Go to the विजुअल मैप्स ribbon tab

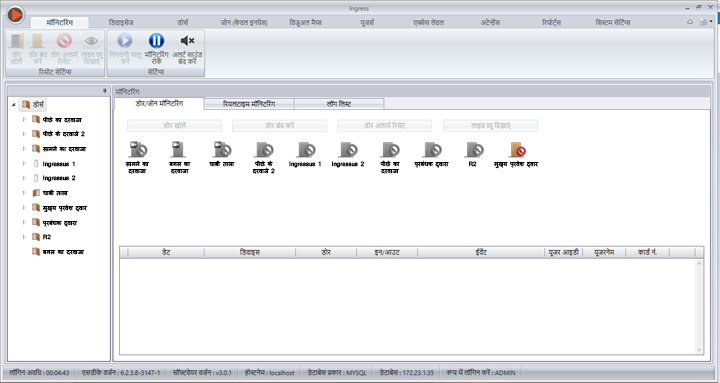point(305,22)
